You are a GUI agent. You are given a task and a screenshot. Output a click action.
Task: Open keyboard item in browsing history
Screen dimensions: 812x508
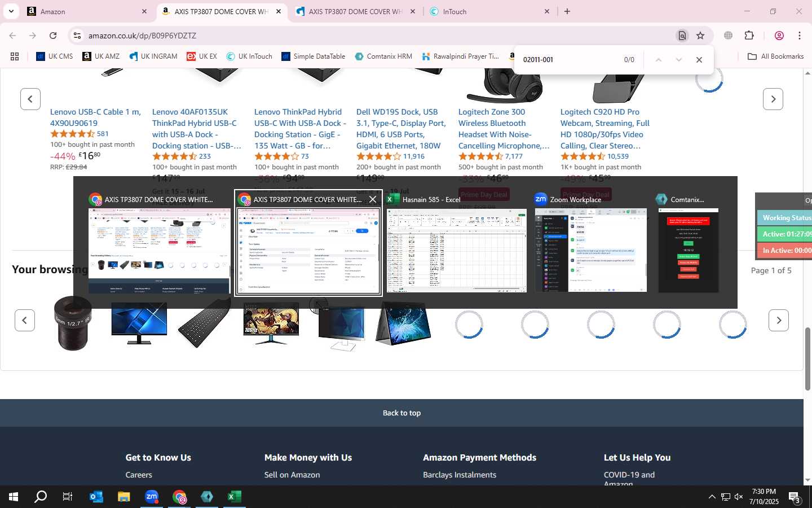tap(205, 323)
